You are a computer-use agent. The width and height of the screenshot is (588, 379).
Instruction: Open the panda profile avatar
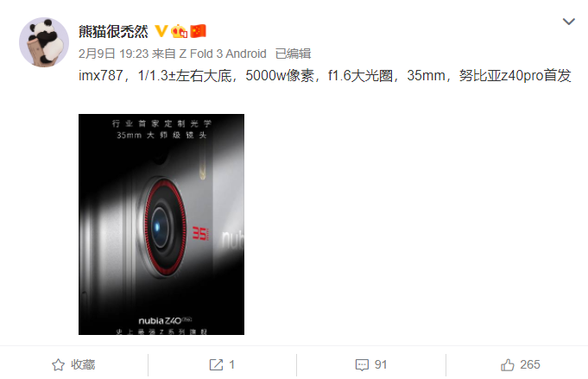pyautogui.click(x=44, y=42)
